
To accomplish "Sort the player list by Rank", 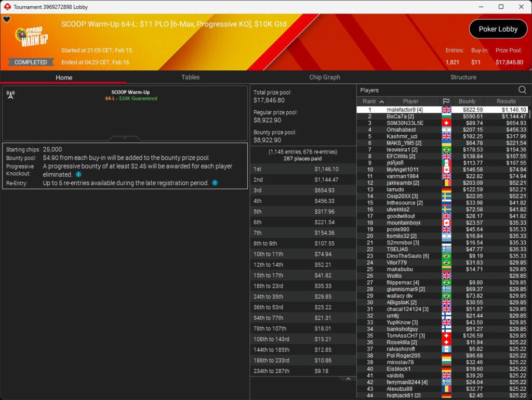I will tap(373, 101).
